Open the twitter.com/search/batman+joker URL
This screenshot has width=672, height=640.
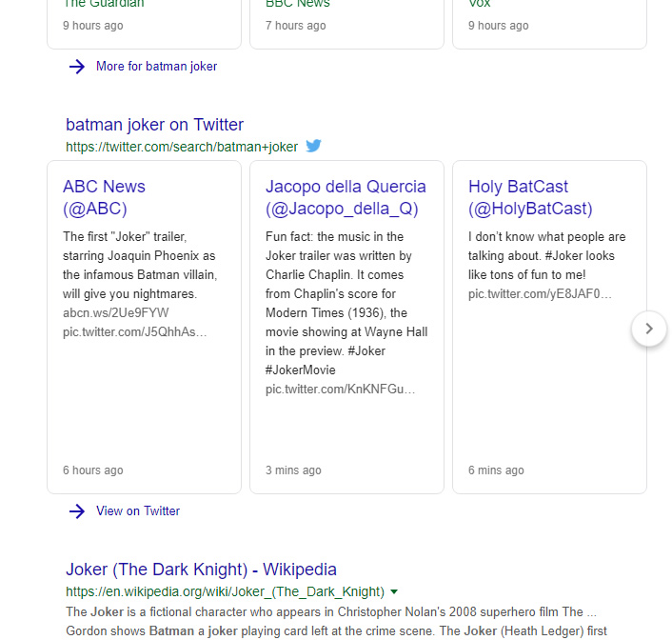(182, 147)
